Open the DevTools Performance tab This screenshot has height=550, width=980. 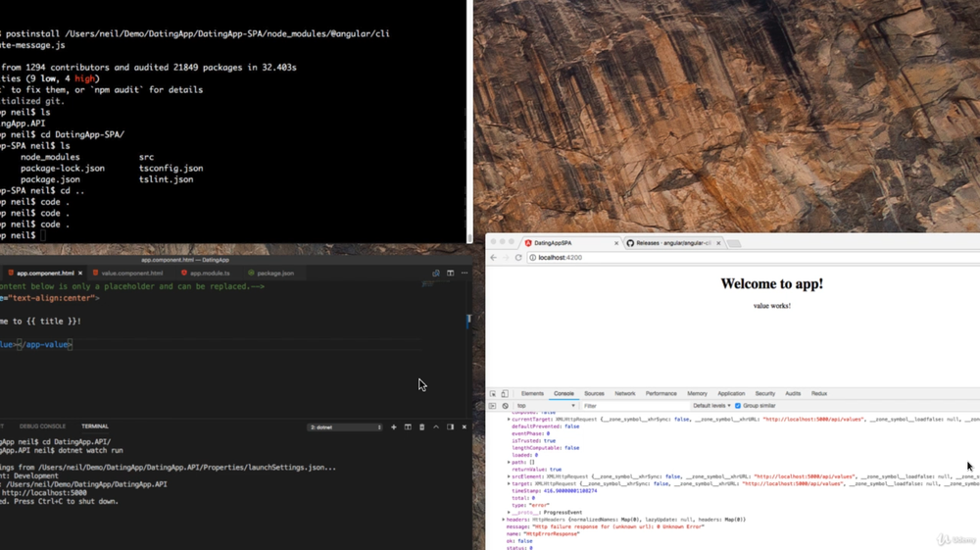[x=661, y=394]
